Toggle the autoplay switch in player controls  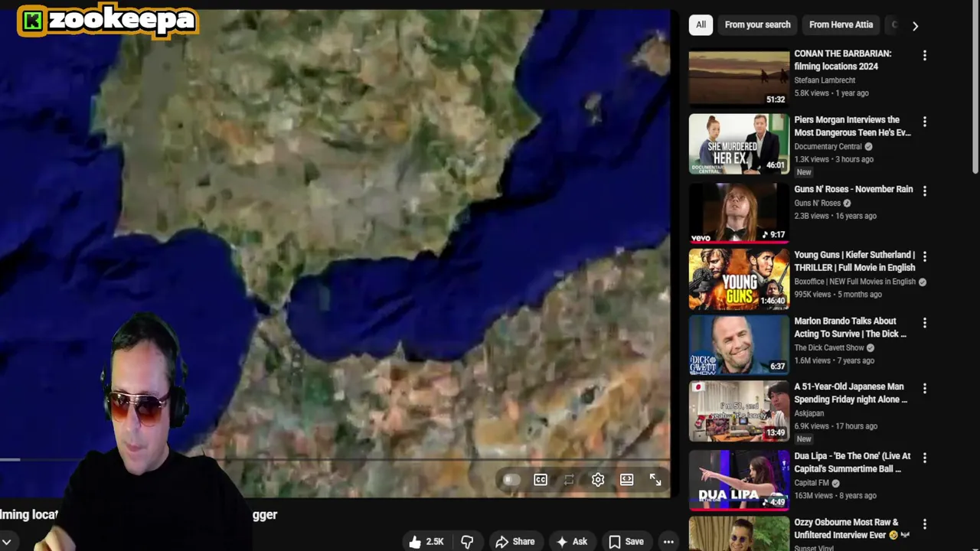[x=511, y=480]
